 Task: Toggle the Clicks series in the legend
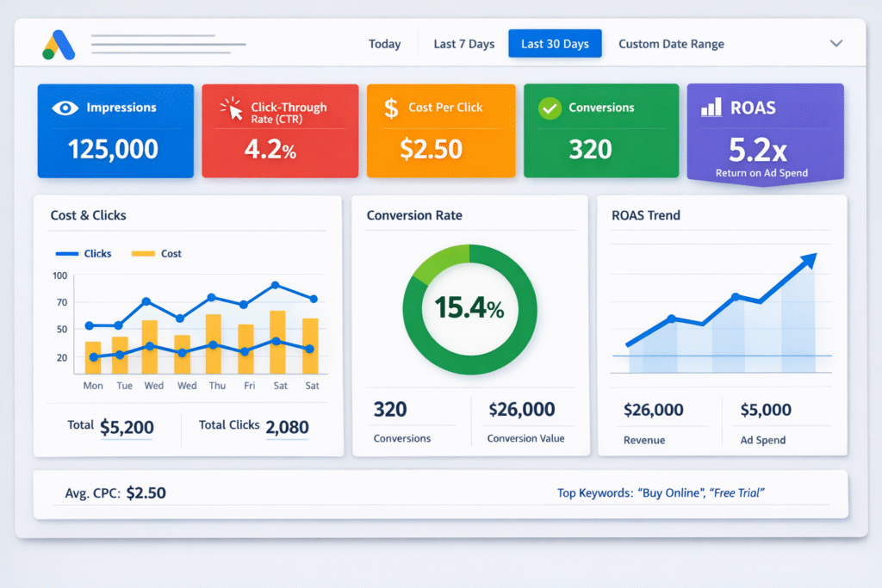[x=84, y=253]
